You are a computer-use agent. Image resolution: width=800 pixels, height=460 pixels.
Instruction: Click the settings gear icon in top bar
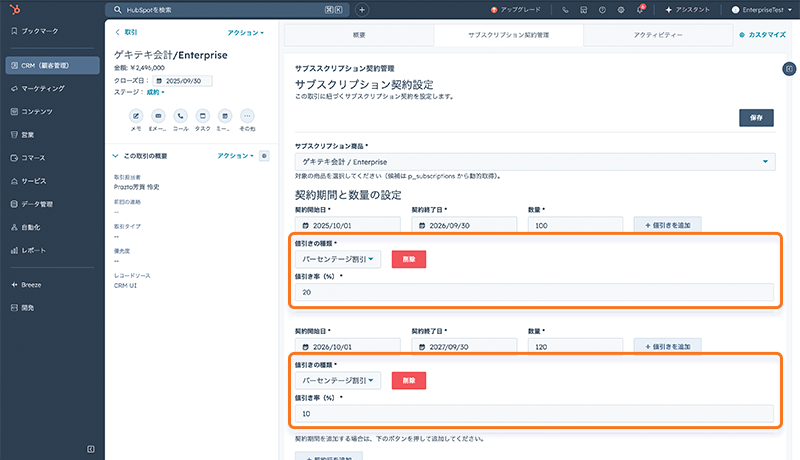(x=621, y=10)
